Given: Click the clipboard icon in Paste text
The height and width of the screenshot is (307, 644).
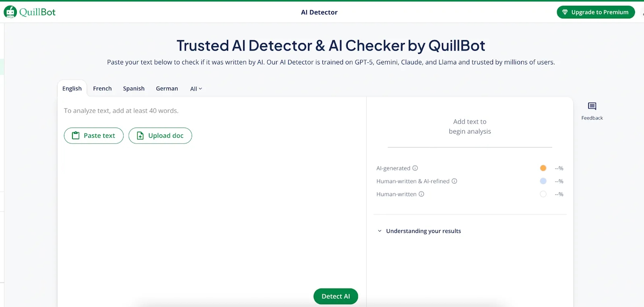Looking at the screenshot, I should pyautogui.click(x=76, y=135).
